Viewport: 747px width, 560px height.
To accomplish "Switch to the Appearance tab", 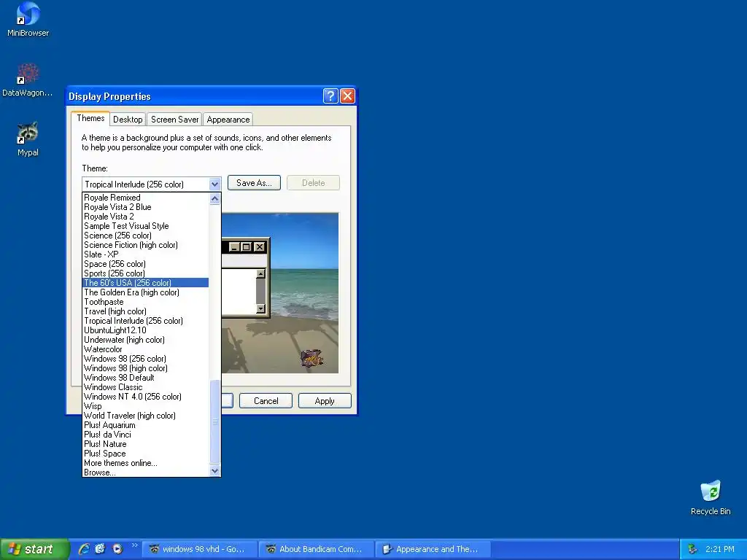I will click(x=228, y=120).
